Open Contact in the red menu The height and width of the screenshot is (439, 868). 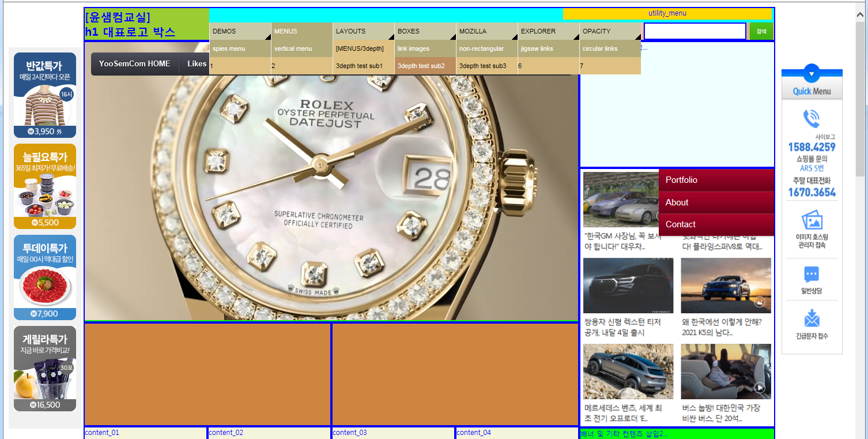pos(716,224)
